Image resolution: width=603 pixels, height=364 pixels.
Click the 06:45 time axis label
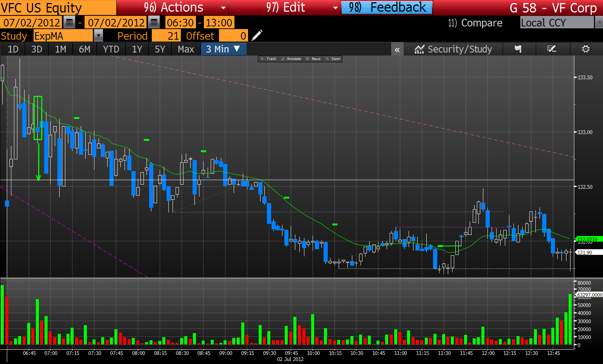click(29, 353)
